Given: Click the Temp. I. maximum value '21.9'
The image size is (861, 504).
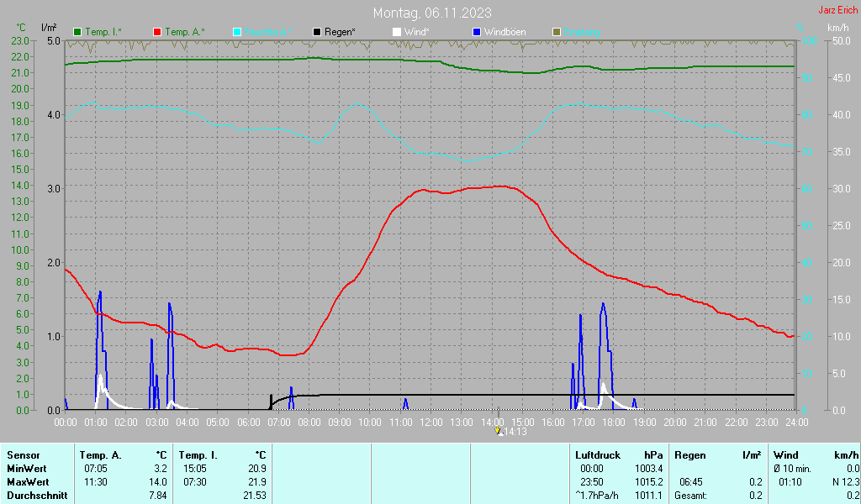Looking at the screenshot, I should (257, 482).
